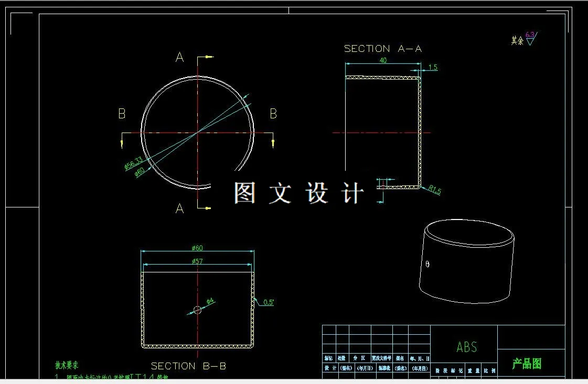Click the 40 width dimension above SECTION A-A
This screenshot has height=384, width=588.
[x=383, y=60]
